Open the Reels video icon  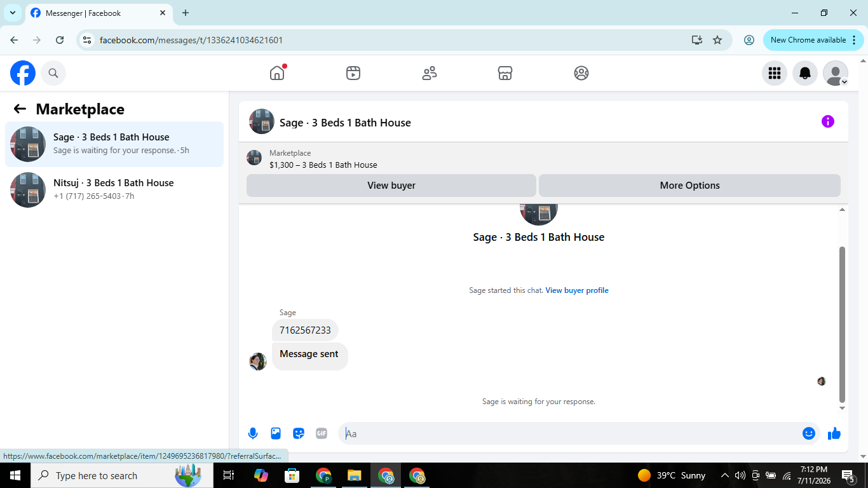coord(353,73)
